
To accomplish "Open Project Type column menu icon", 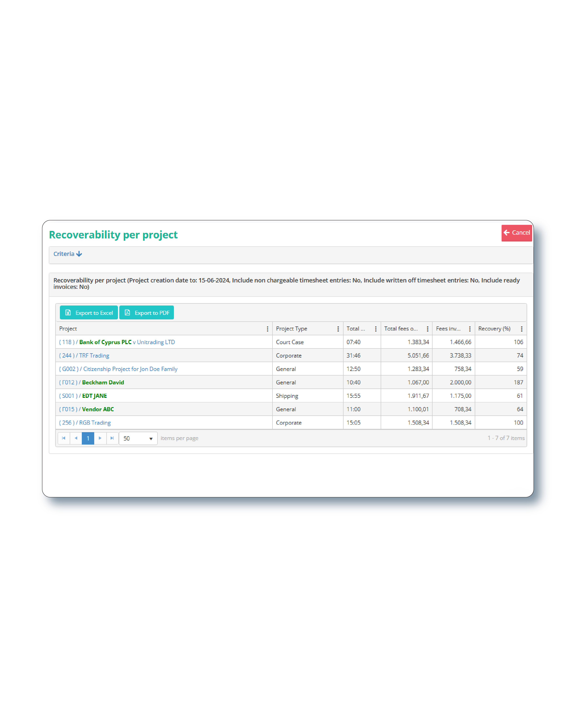I will point(338,329).
